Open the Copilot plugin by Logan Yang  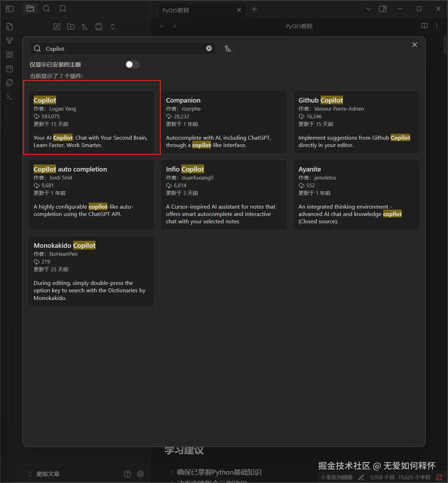click(x=91, y=122)
